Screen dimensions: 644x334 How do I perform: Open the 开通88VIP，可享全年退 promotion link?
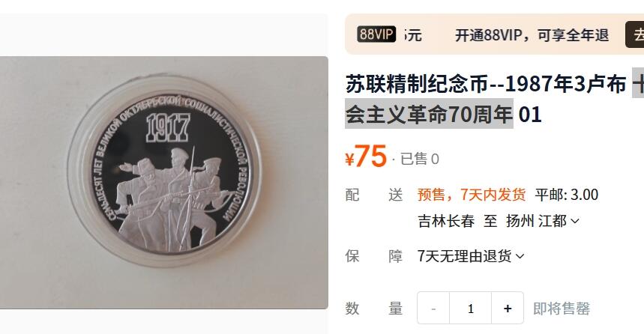pyautogui.click(x=532, y=35)
